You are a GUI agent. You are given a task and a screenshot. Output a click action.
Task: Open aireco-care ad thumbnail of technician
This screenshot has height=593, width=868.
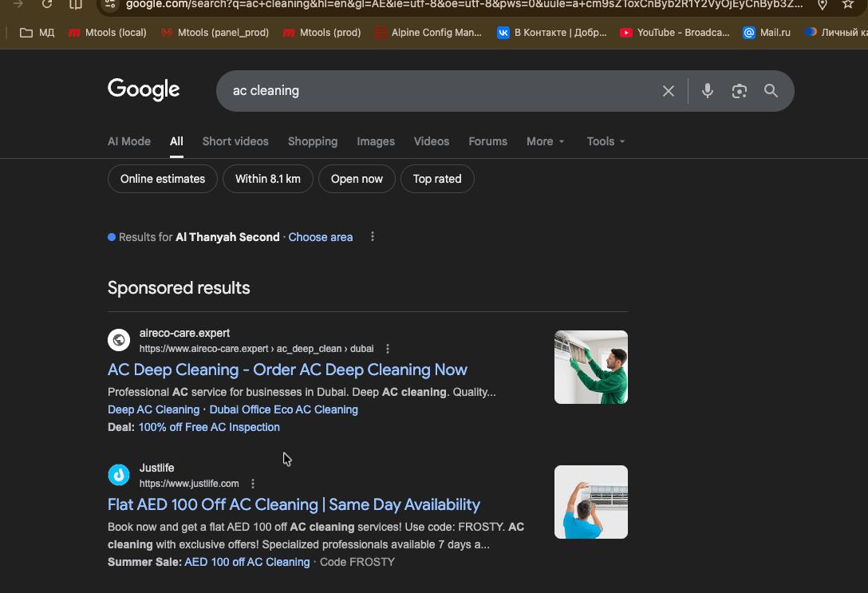(x=590, y=367)
